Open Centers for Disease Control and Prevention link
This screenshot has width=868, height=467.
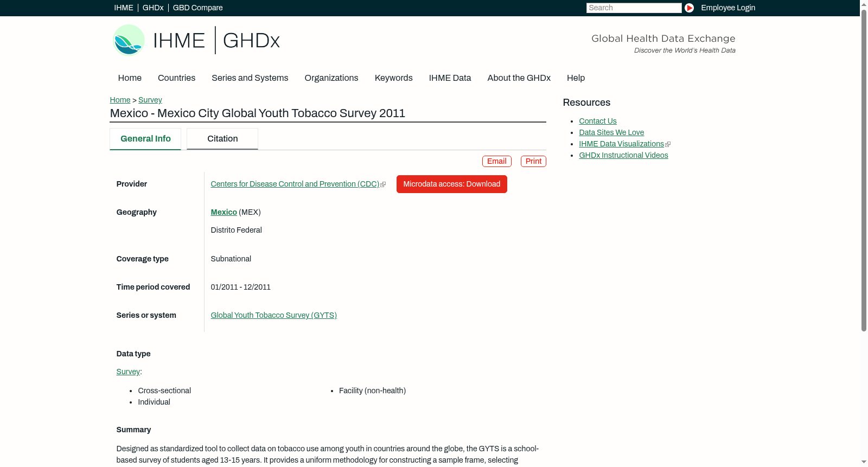click(295, 184)
